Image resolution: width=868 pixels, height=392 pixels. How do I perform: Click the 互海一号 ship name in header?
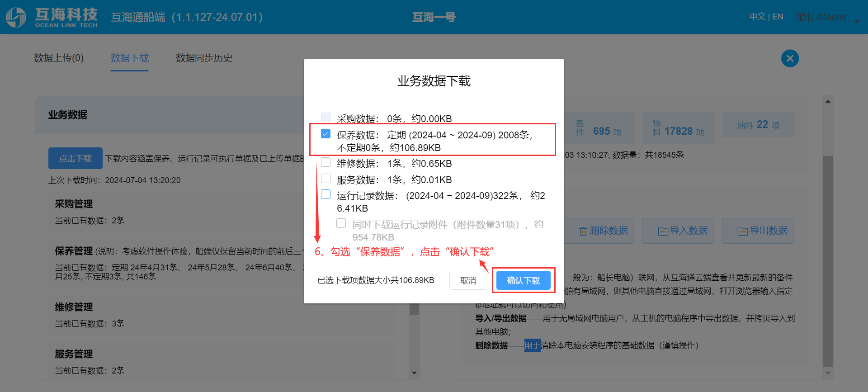[434, 17]
